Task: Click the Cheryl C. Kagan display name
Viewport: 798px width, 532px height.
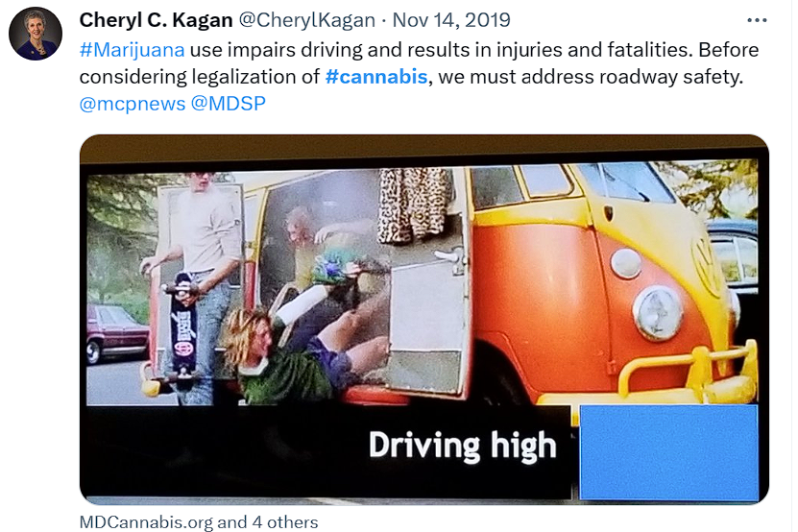Action: [x=156, y=20]
